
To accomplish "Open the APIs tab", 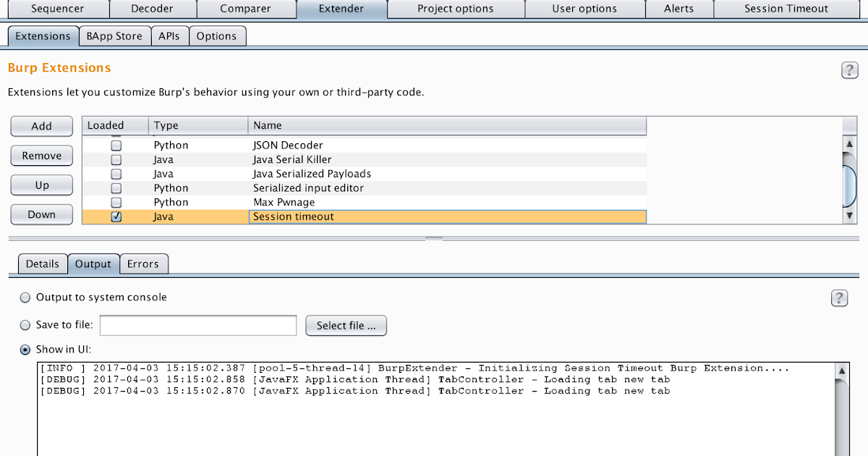I will tap(170, 35).
